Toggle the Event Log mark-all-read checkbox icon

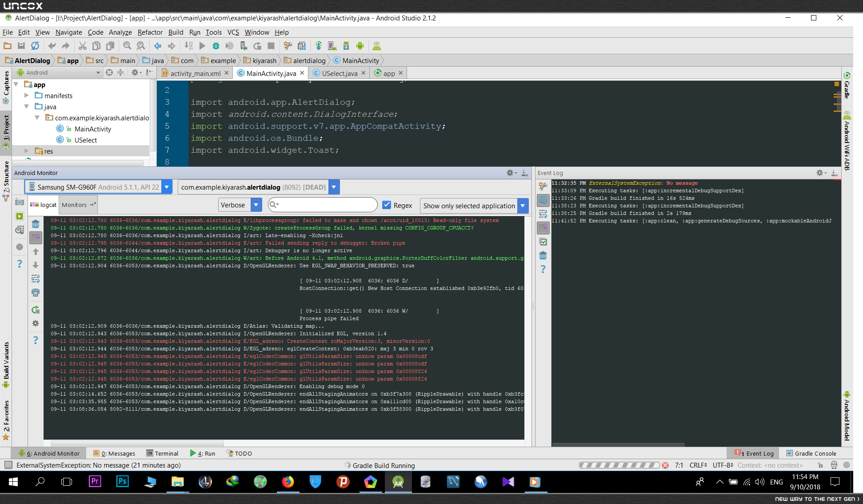[543, 242]
